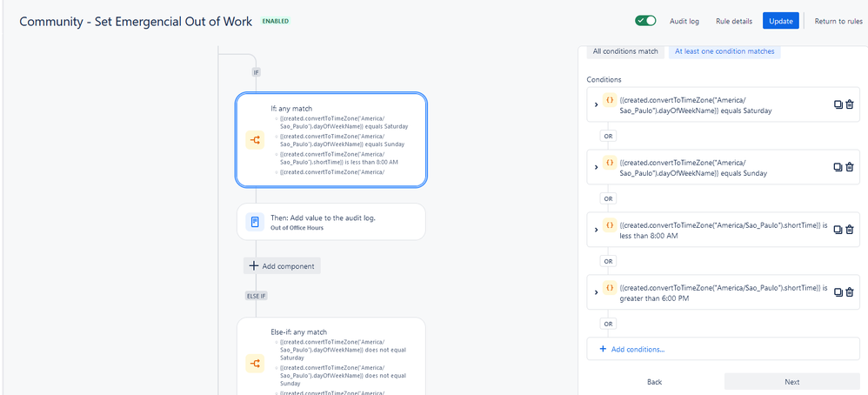Click smart value icon of 6:00 PM condition

coord(610,288)
